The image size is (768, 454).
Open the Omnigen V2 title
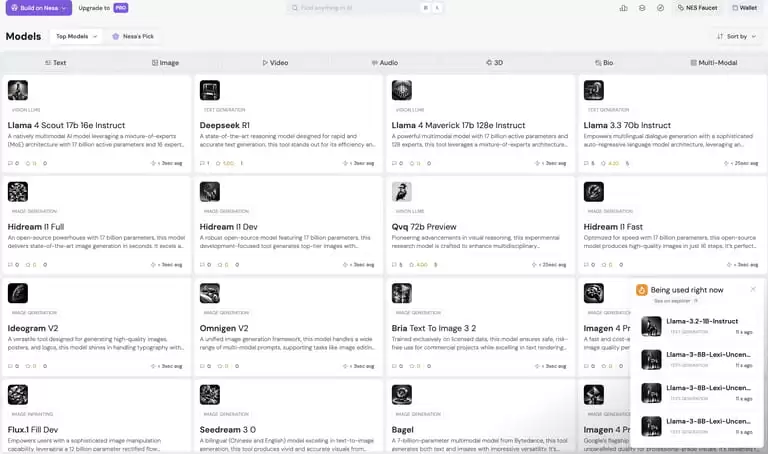pyautogui.click(x=224, y=328)
